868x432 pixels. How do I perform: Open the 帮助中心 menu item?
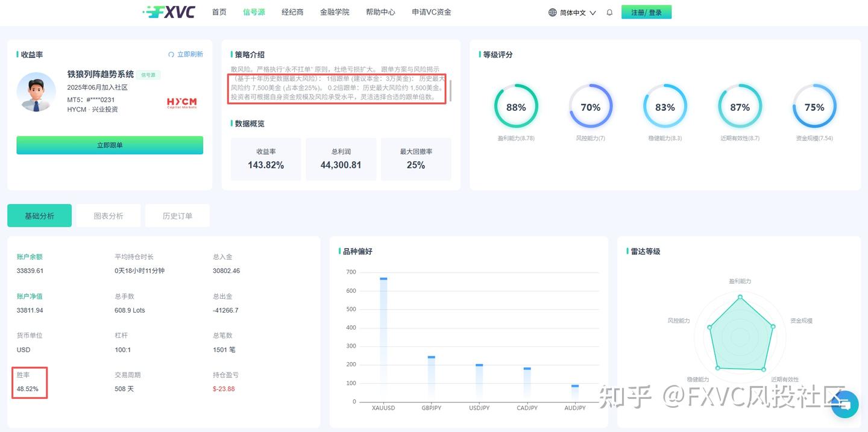click(380, 11)
